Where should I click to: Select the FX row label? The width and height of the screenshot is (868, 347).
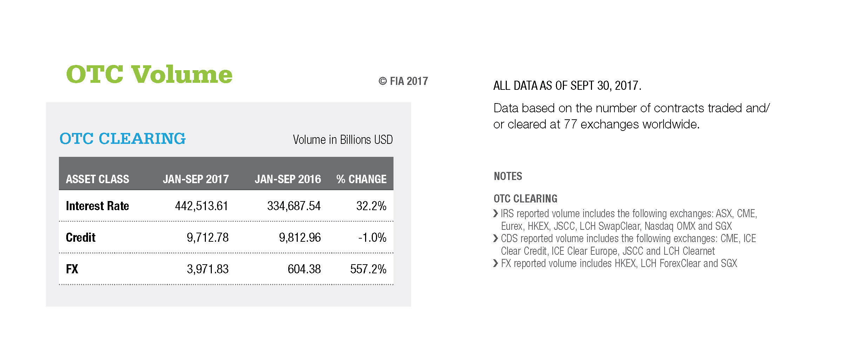tap(72, 269)
